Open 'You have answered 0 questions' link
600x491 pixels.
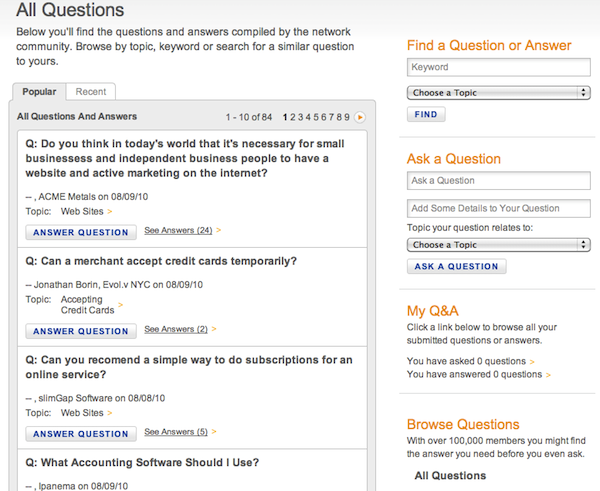pyautogui.click(x=474, y=374)
